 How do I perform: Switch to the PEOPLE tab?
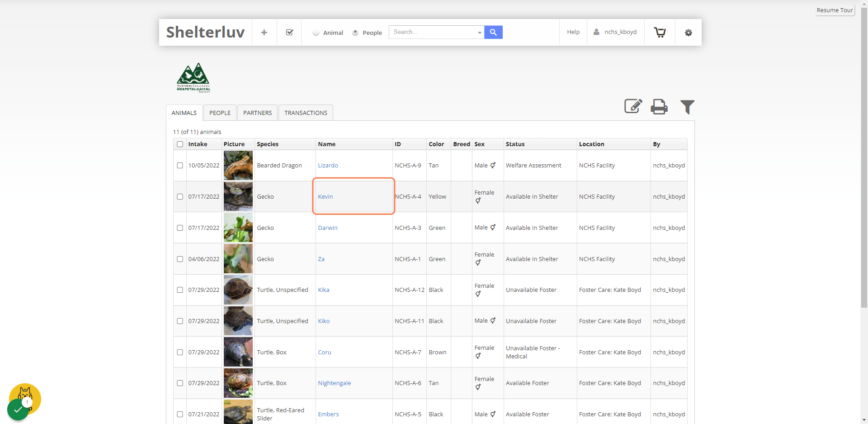[220, 113]
